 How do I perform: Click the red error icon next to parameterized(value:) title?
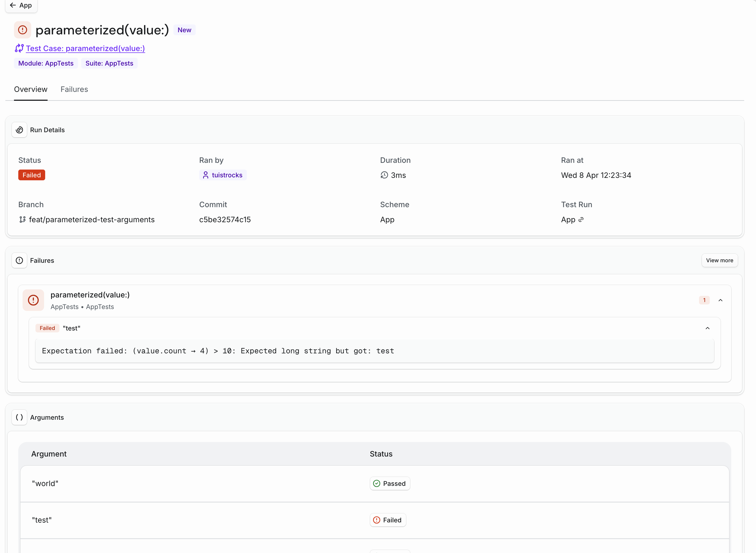pyautogui.click(x=22, y=30)
